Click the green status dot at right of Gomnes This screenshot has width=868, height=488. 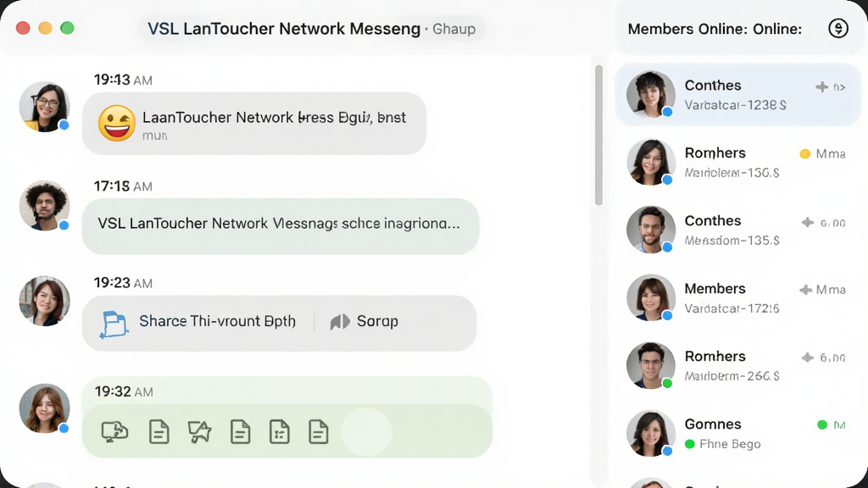coord(822,425)
